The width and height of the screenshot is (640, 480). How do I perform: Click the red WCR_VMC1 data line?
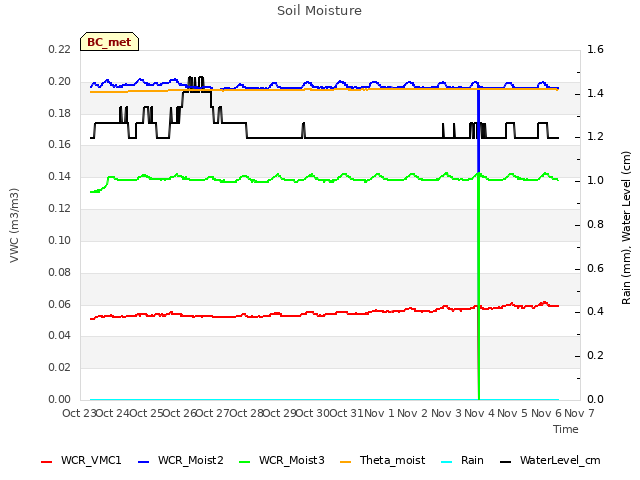pyautogui.click(x=324, y=314)
